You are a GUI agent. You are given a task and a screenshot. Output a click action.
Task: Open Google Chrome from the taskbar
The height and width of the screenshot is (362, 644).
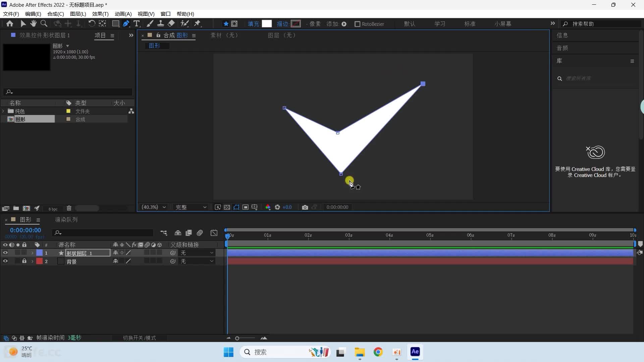coord(378,352)
